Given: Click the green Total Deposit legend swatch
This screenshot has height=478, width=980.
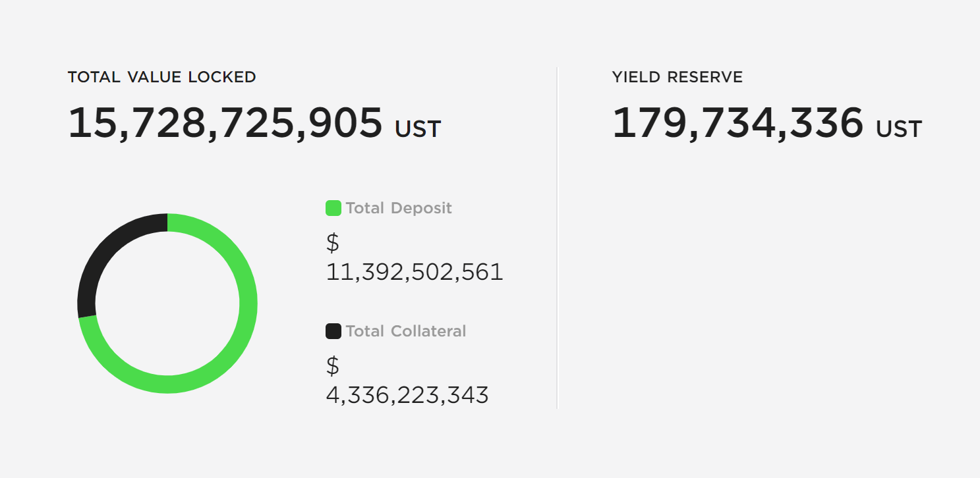Looking at the screenshot, I should click(x=333, y=208).
